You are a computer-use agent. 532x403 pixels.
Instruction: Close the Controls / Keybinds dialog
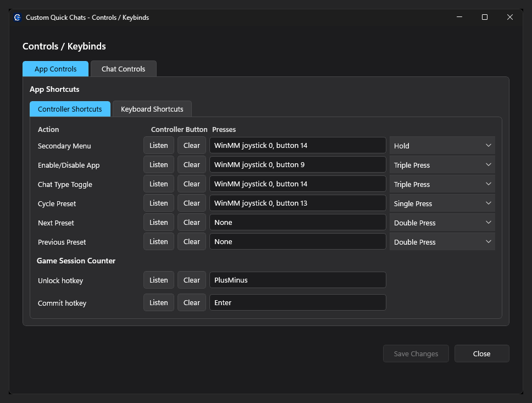(482, 354)
